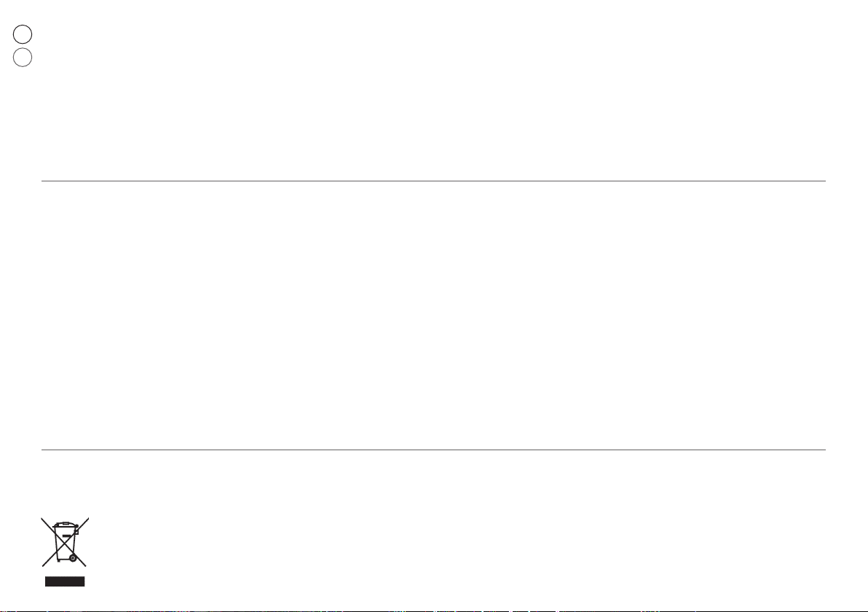Click the small square tag beside the bin lid
Image resolution: width=868 pixels, height=612 pixels.
(77, 531)
